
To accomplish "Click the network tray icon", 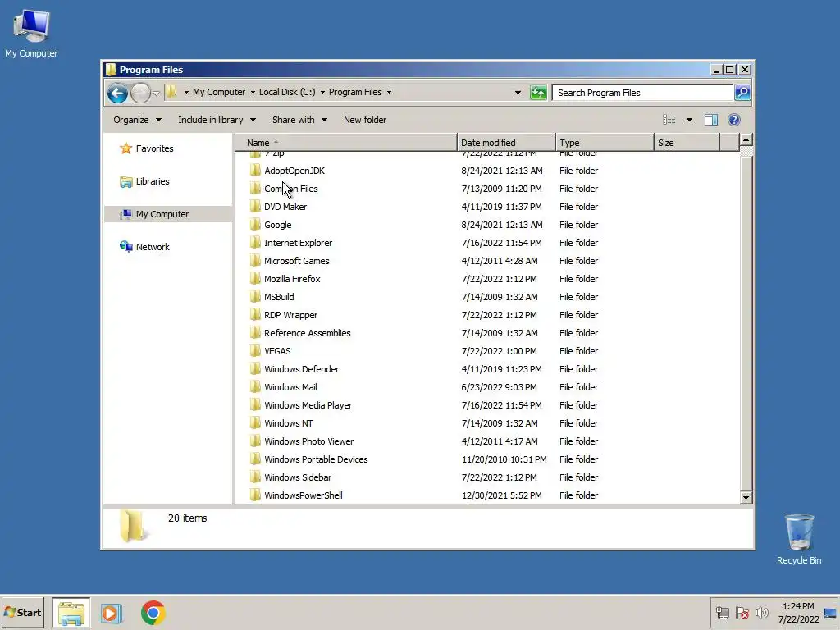I will coord(722,613).
